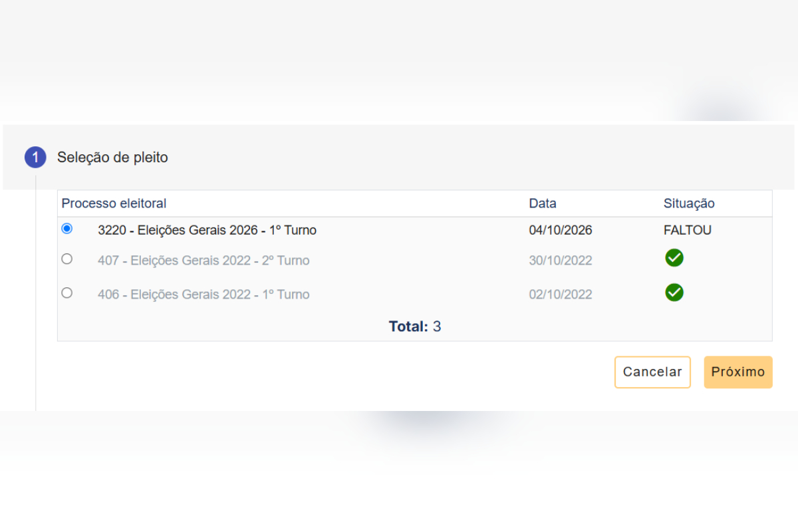798x532 pixels.
Task: Click the Data column header
Action: click(543, 203)
